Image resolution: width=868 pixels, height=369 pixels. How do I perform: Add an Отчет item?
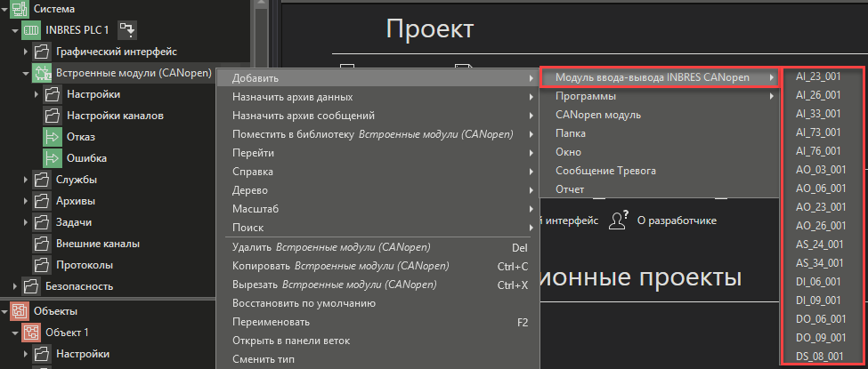pos(660,189)
